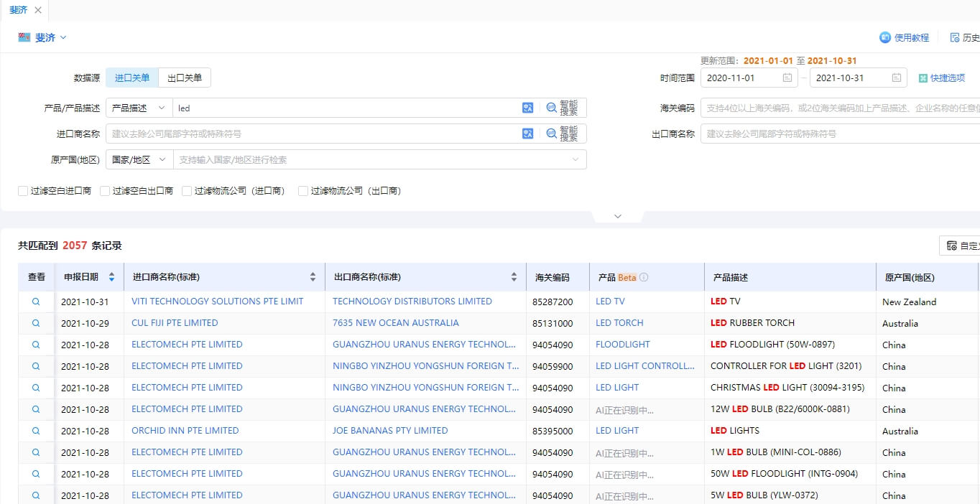This screenshot has height=504, width=980.
Task: View details icon for CUL FIJI row
Action: [x=36, y=323]
